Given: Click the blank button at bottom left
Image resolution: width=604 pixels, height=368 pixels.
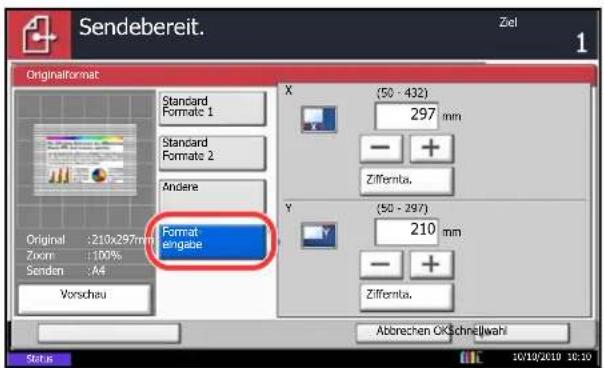Looking at the screenshot, I should tap(109, 333).
